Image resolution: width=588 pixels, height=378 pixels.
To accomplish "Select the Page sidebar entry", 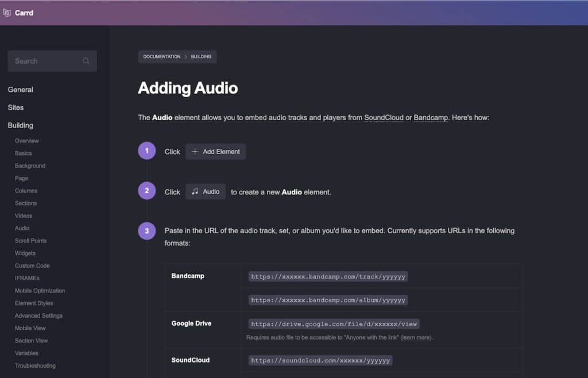I will pyautogui.click(x=21, y=178).
